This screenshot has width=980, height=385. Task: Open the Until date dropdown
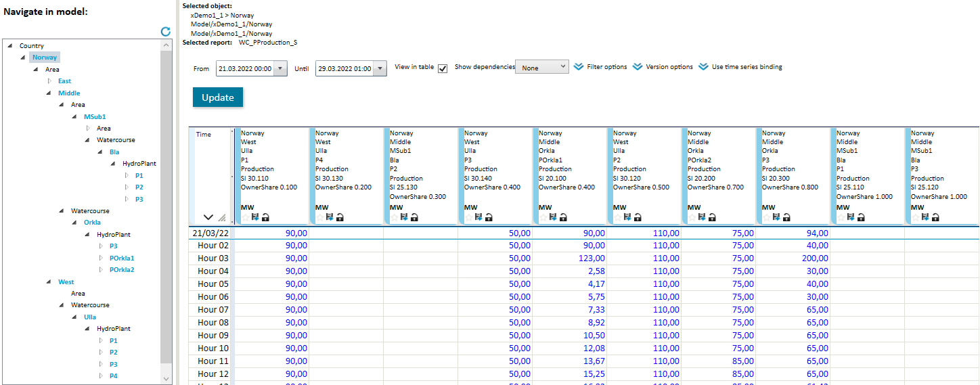point(380,68)
